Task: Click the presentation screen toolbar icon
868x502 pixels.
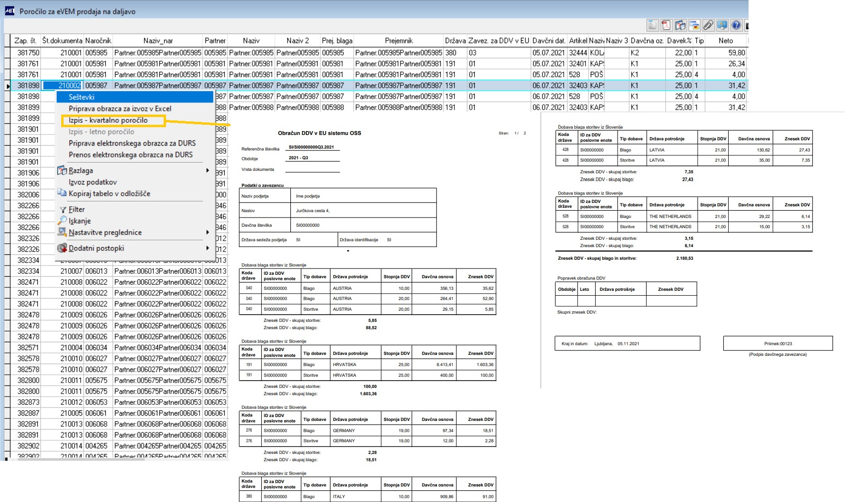Action: (722, 25)
